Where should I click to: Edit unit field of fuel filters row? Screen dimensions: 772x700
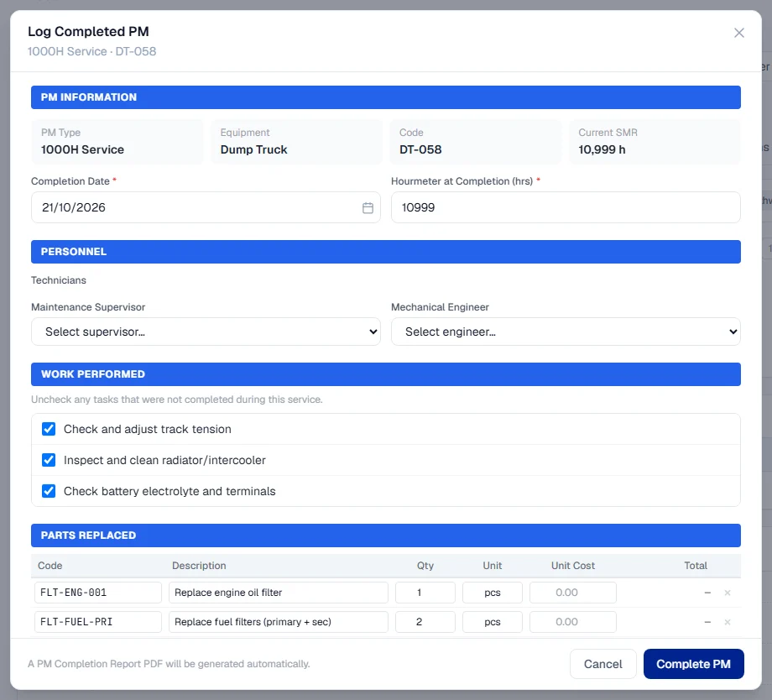pos(493,622)
